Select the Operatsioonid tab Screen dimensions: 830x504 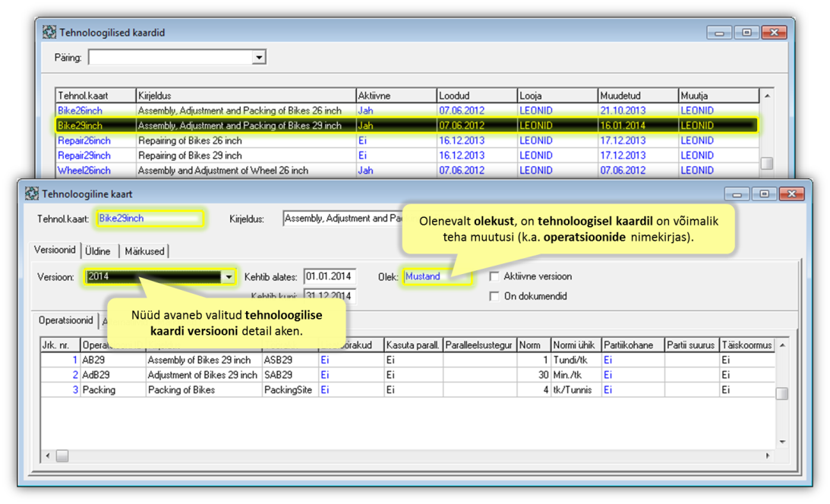coord(65,320)
